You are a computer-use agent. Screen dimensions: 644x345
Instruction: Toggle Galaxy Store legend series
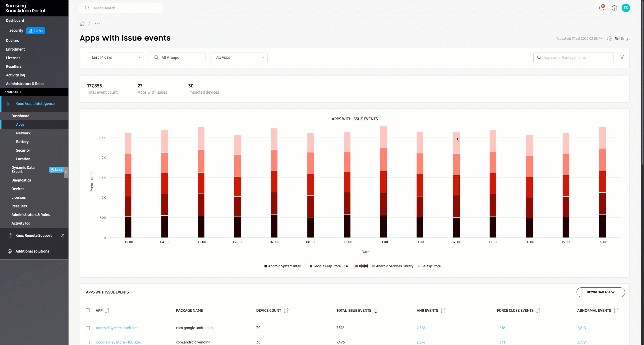[429, 266]
